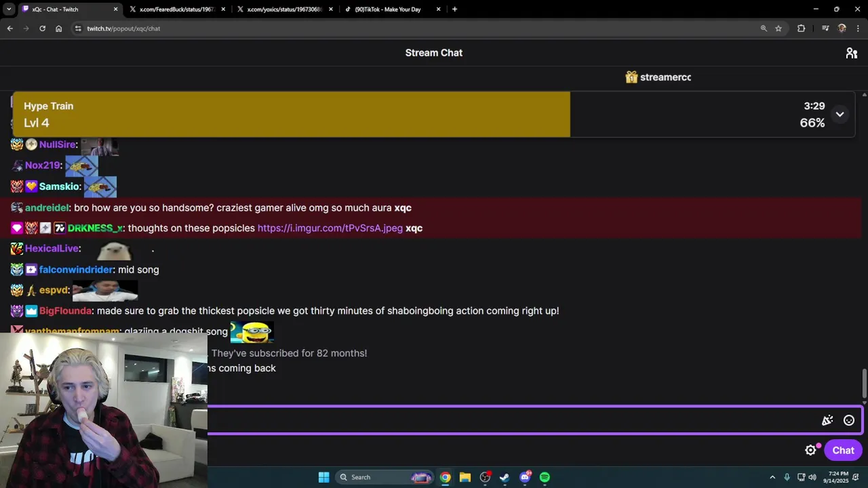View site information icon in address bar
This screenshot has height=488, width=868.
click(78, 28)
